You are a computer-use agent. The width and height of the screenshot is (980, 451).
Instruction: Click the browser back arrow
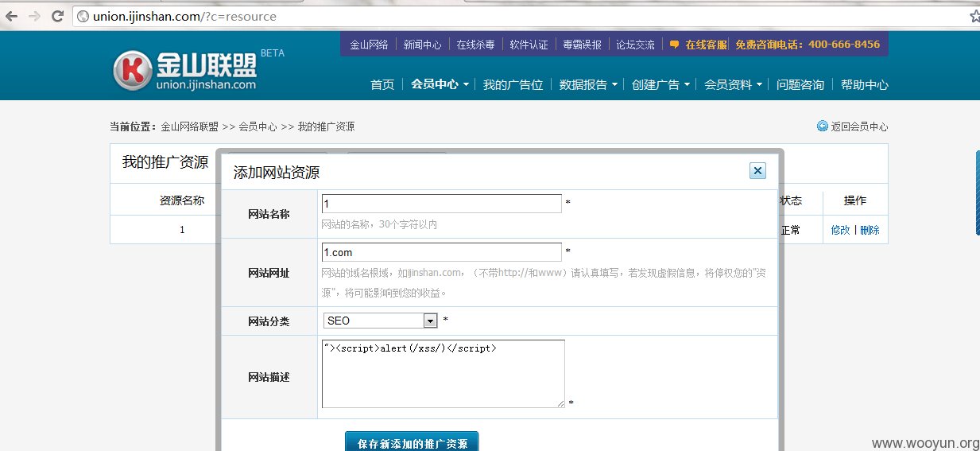[11, 16]
